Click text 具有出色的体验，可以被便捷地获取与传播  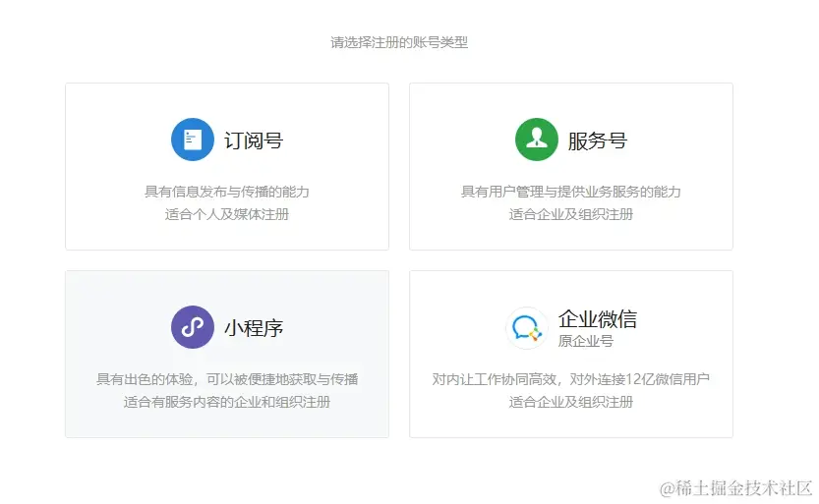[227, 379]
